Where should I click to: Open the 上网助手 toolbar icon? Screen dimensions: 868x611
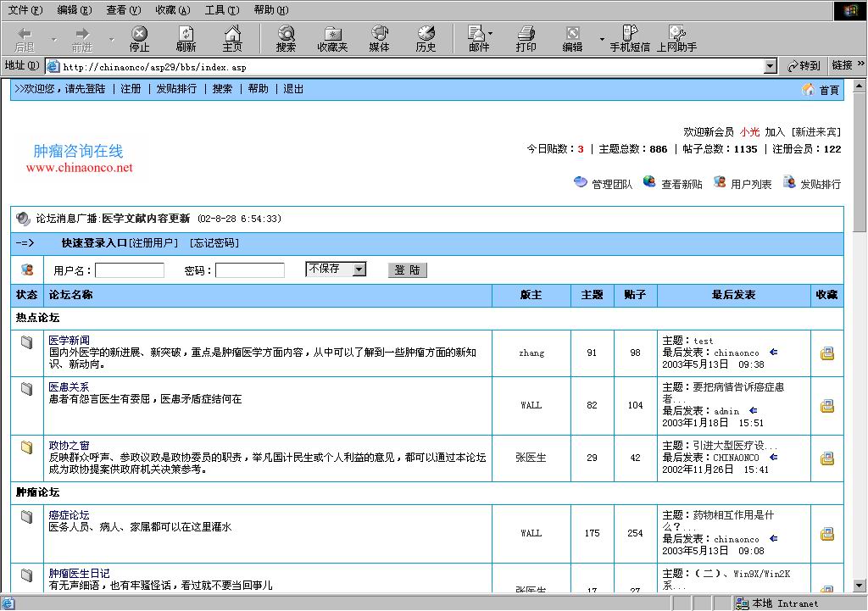click(676, 39)
